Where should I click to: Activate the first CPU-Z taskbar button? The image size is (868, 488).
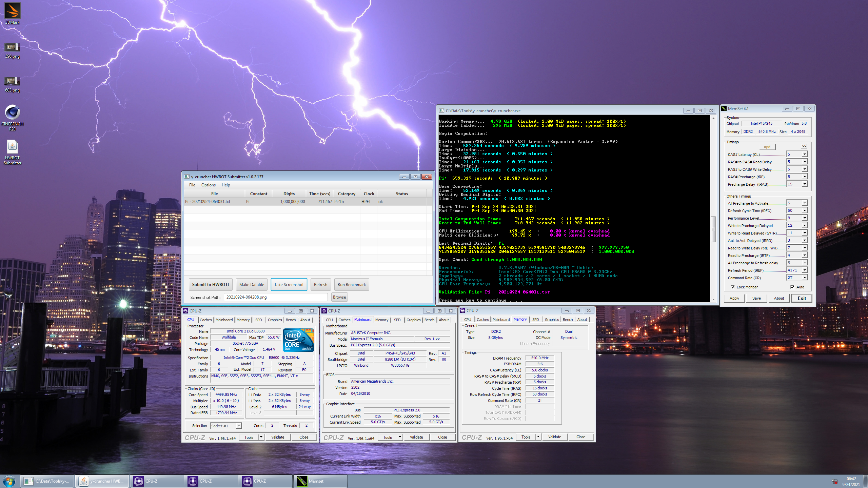pyautogui.click(x=157, y=481)
